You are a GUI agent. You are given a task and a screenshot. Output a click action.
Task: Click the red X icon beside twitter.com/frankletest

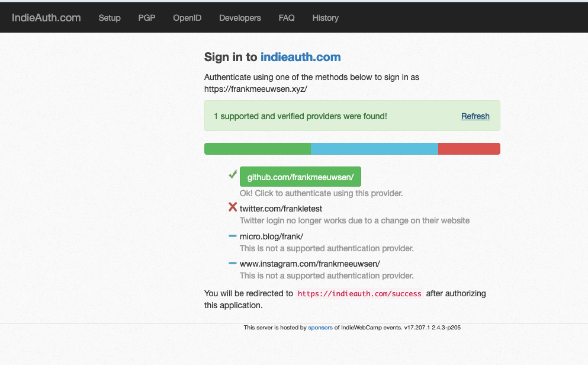(233, 207)
